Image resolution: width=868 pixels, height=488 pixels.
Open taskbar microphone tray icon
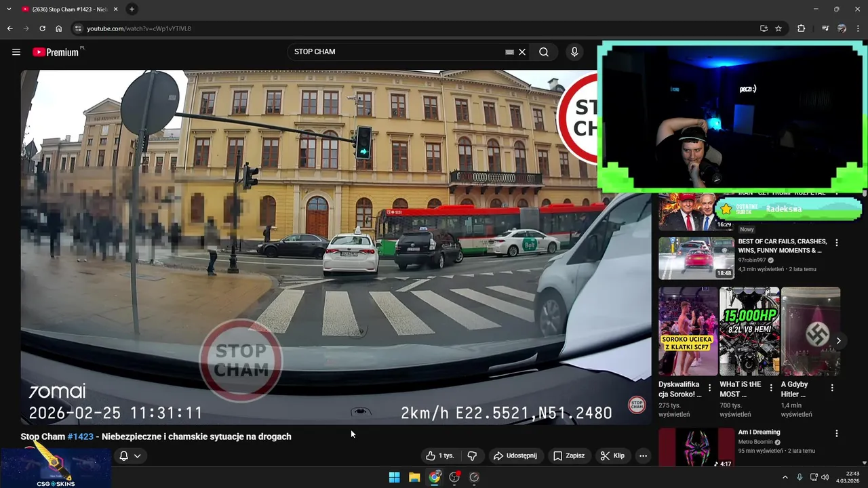click(x=800, y=477)
